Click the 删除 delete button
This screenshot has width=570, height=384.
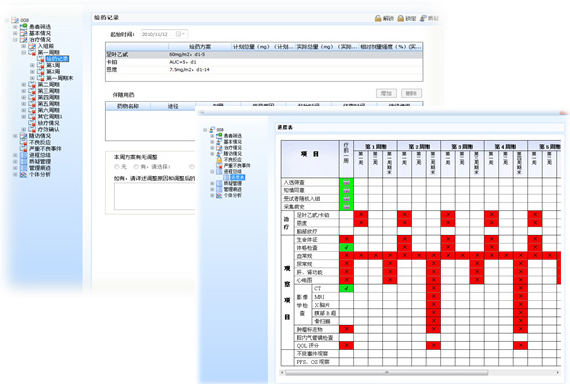(x=411, y=93)
